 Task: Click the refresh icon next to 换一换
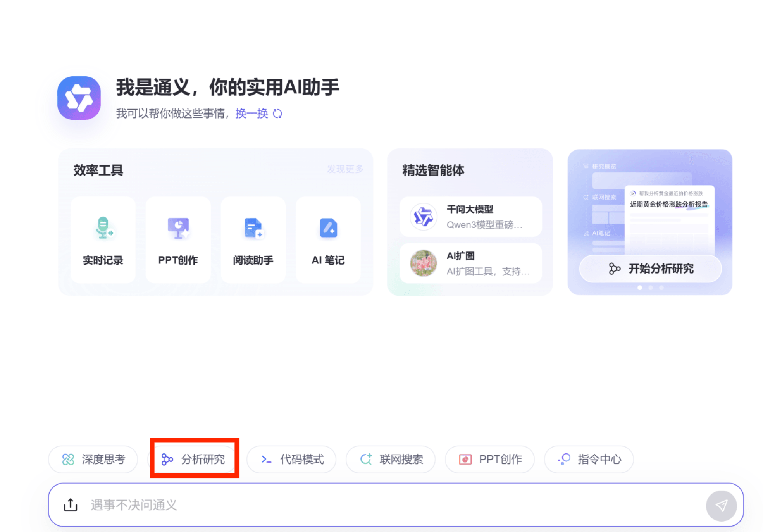pos(277,114)
